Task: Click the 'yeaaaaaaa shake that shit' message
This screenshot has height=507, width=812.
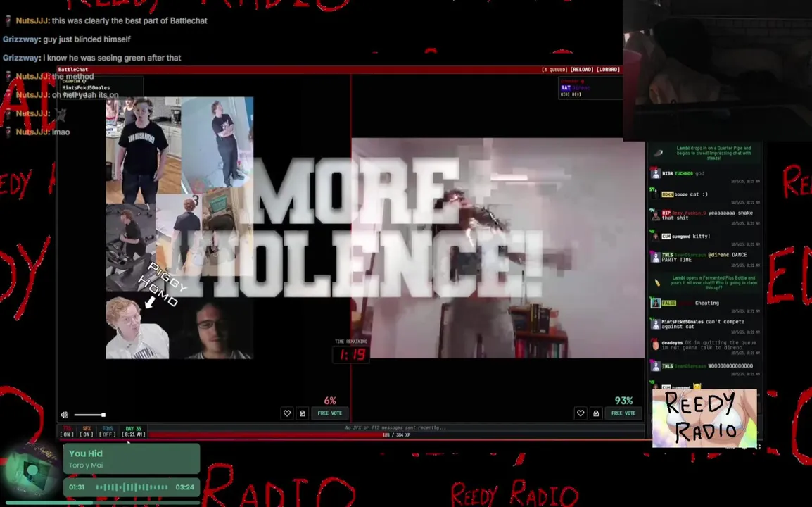Action: [x=707, y=215]
